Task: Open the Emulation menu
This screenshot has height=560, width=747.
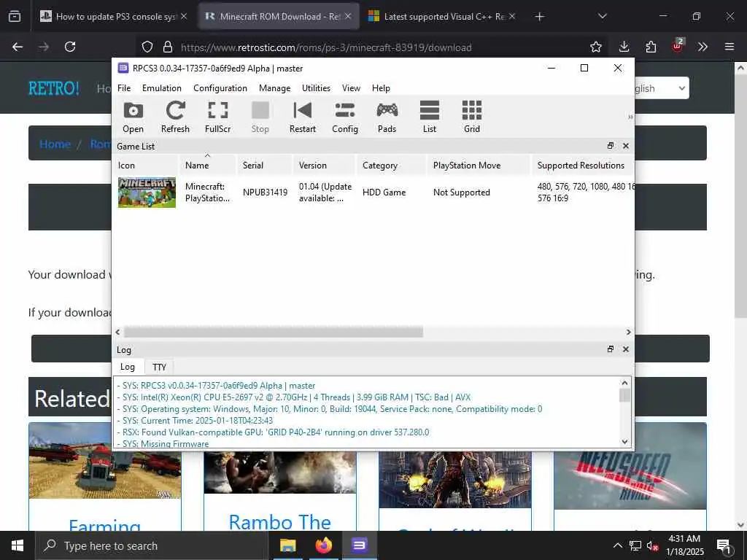Action: 161,88
